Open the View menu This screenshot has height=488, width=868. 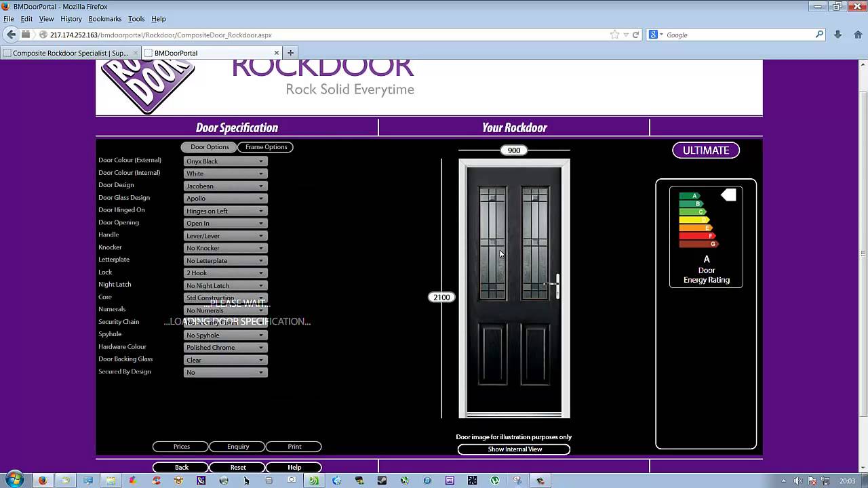[46, 19]
